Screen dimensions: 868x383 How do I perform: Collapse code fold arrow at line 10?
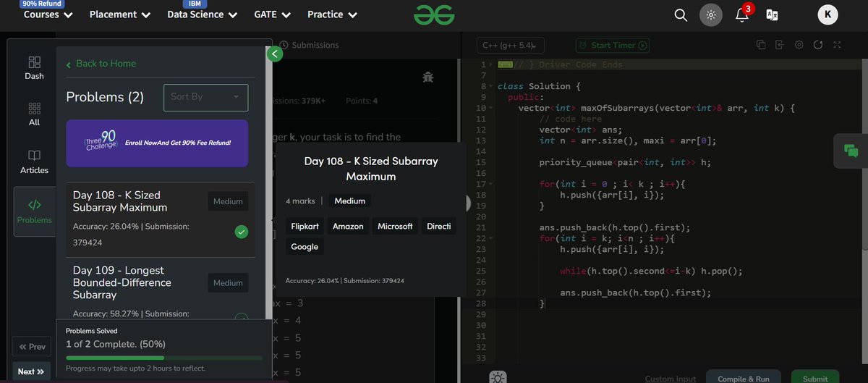click(x=491, y=108)
